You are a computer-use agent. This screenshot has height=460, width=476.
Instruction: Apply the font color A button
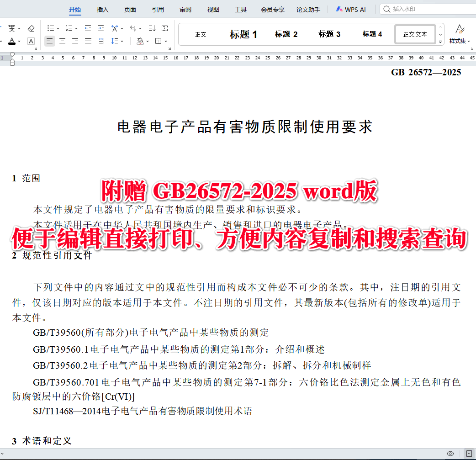(x=12, y=41)
